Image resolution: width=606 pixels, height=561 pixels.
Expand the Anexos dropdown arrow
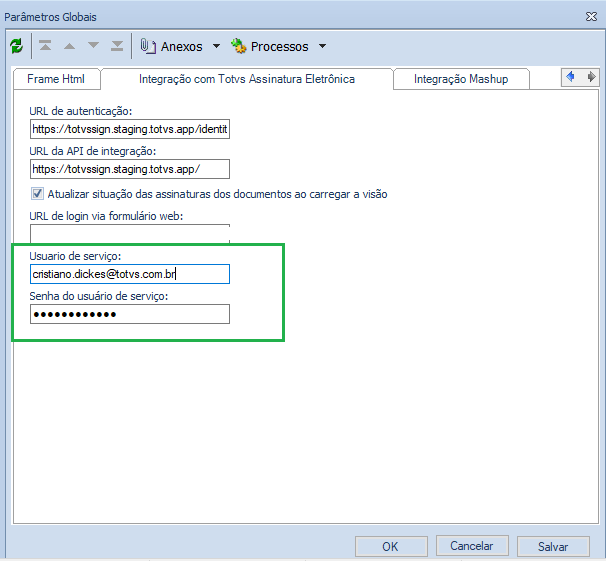coord(216,46)
